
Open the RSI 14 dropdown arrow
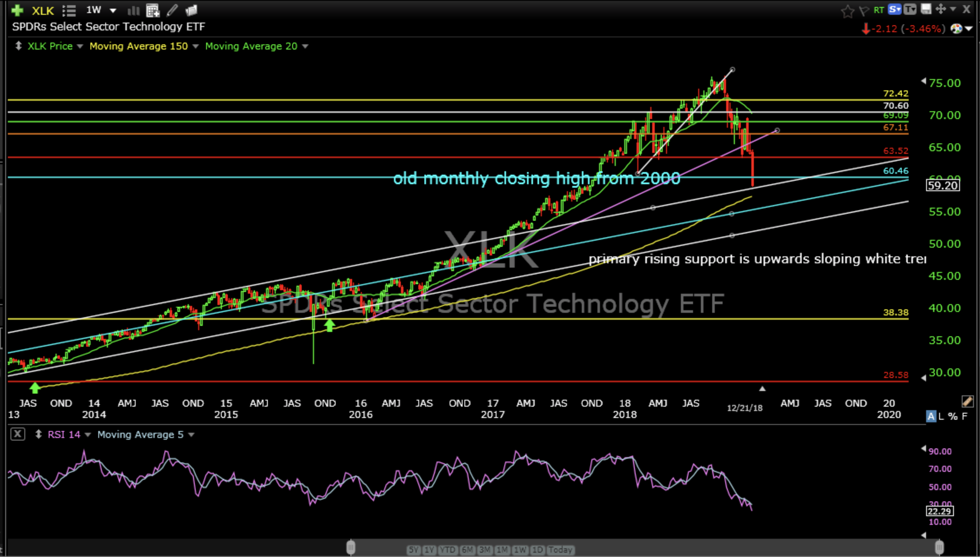pyautogui.click(x=88, y=434)
